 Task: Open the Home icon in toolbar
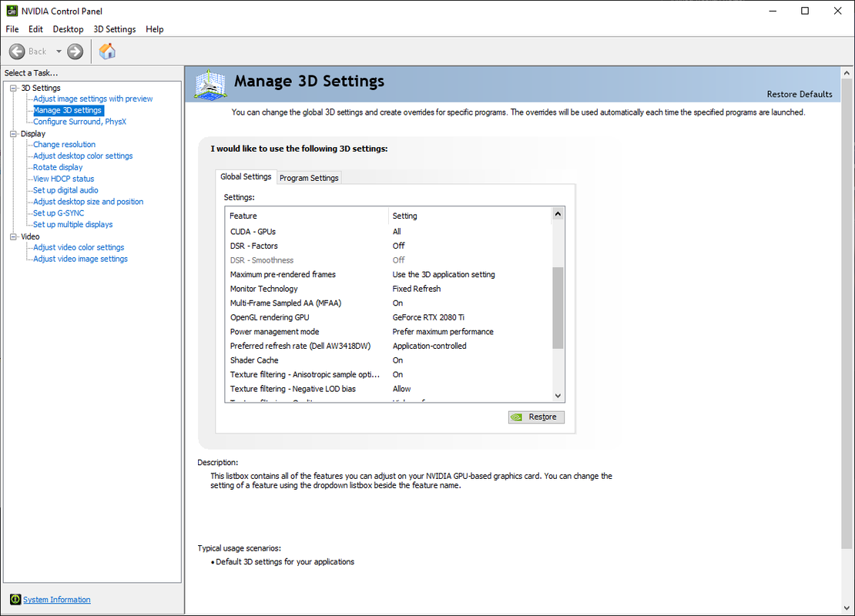tap(107, 52)
